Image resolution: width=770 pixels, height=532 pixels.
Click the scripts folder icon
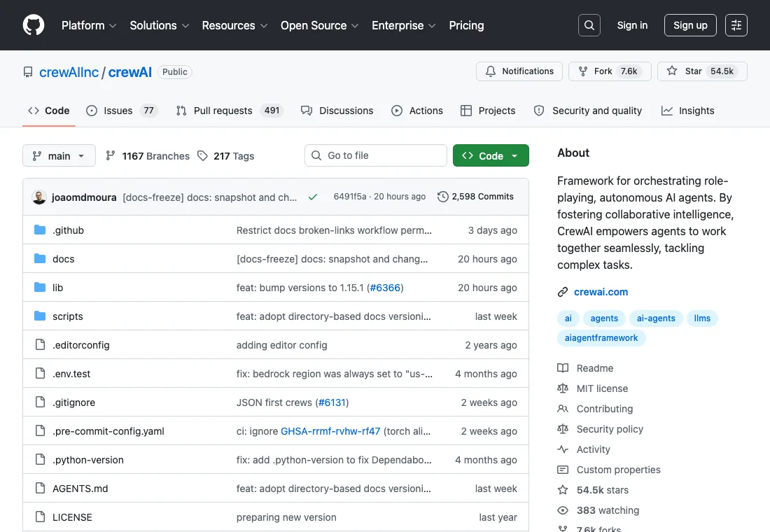pyautogui.click(x=40, y=316)
